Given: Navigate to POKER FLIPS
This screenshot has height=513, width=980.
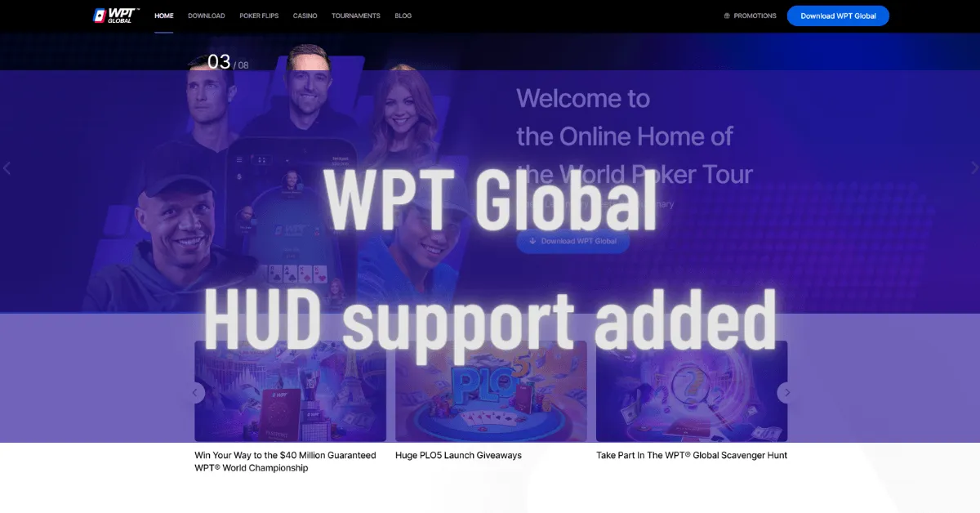Looking at the screenshot, I should (x=259, y=15).
